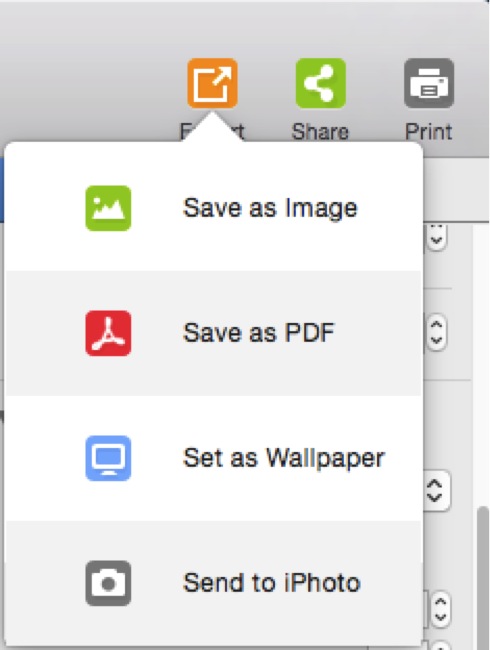Click the green Save as Image icon
This screenshot has height=650, width=490.
[x=108, y=209]
